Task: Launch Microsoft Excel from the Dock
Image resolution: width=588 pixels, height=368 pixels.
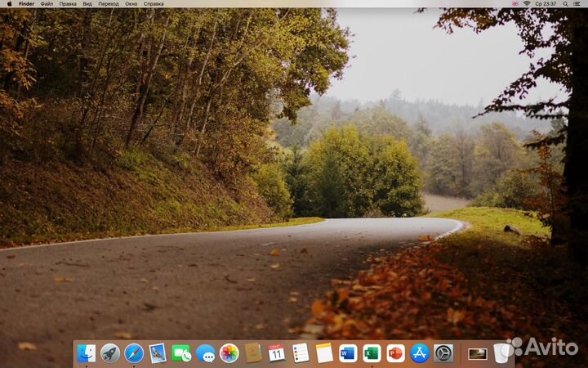Action: [x=372, y=353]
